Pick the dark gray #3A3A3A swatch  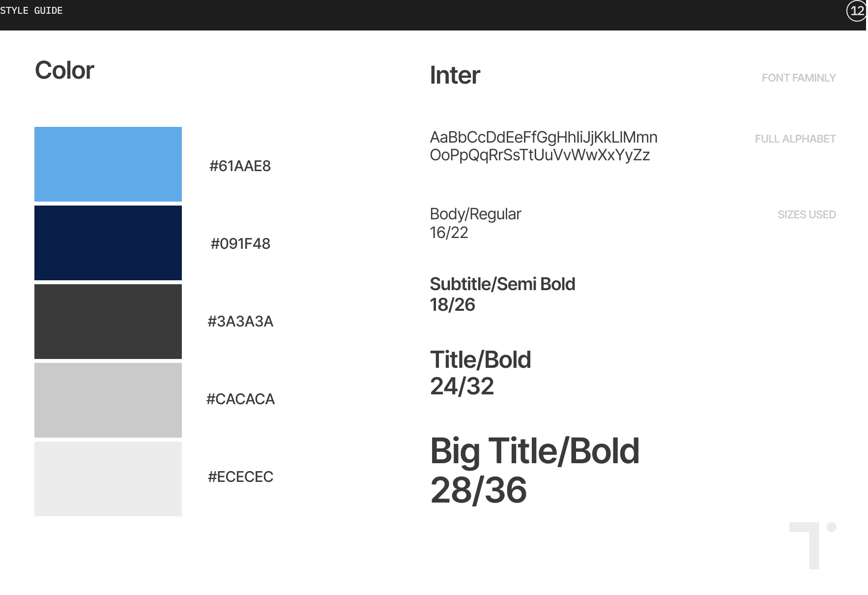tap(108, 322)
